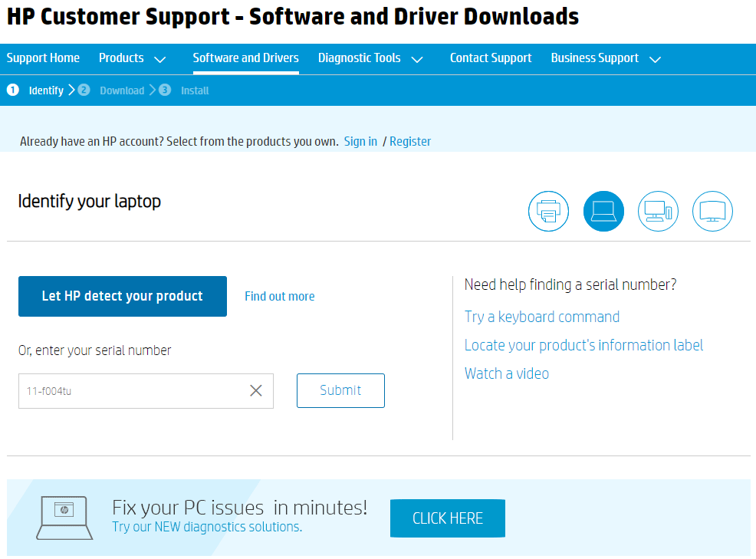Click the Sign in link

[360, 141]
